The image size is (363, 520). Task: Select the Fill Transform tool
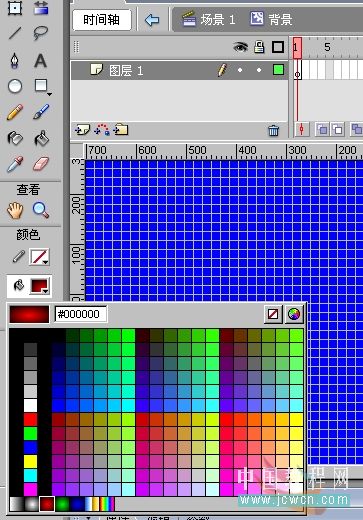tap(41, 7)
